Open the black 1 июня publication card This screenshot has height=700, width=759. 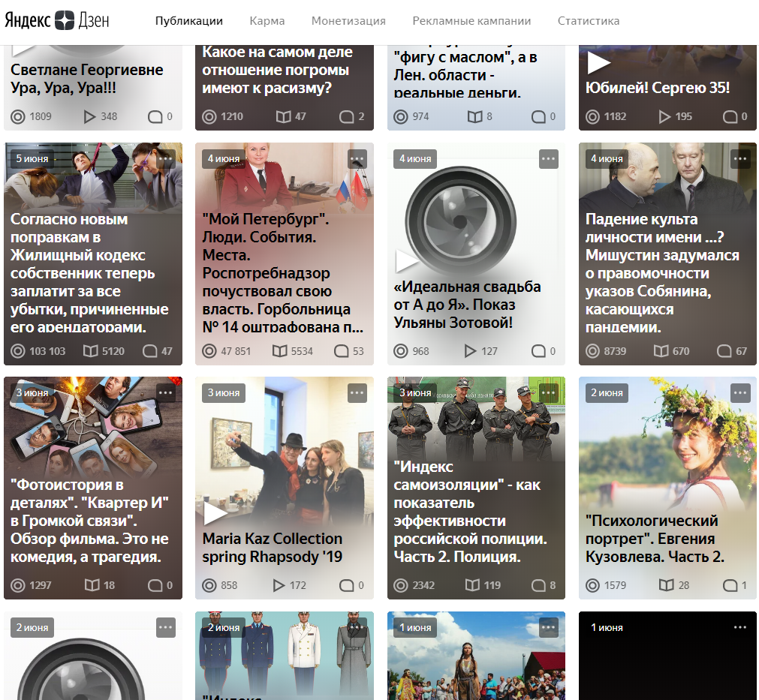point(667,656)
